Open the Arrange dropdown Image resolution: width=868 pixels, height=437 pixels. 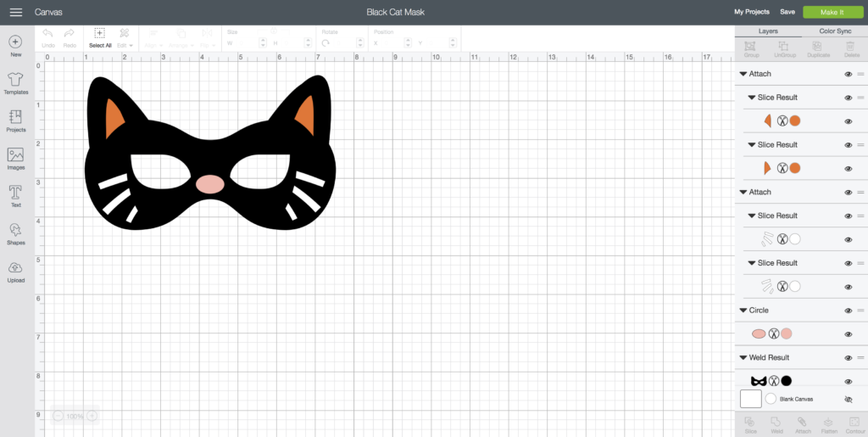[181, 38]
